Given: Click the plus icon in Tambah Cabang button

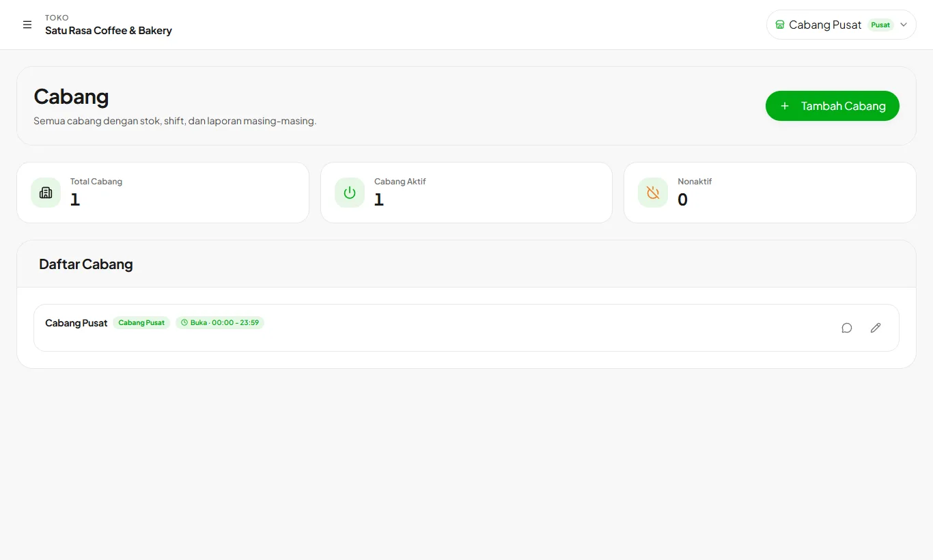Looking at the screenshot, I should (x=785, y=106).
